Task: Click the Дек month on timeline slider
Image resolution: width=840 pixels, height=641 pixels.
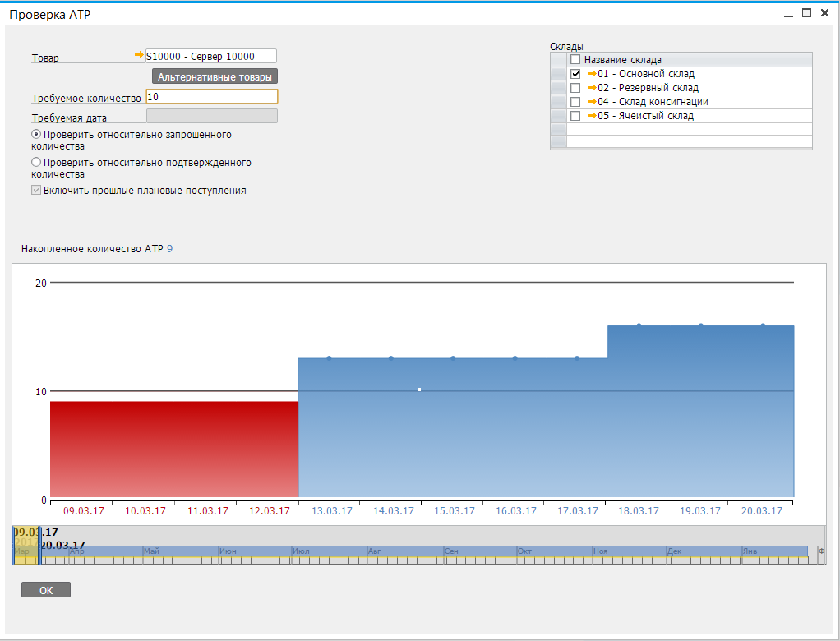Action: coord(675,551)
